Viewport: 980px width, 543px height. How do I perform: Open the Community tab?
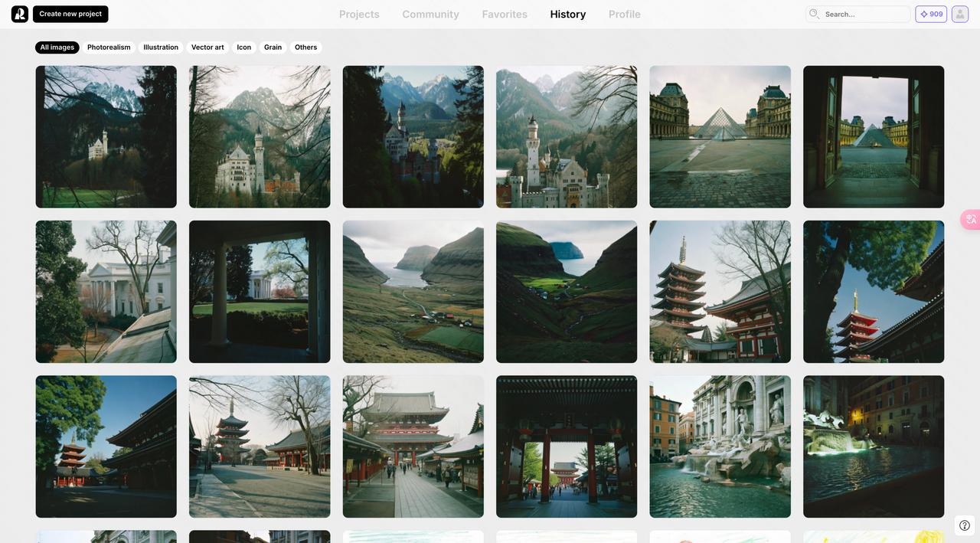[x=430, y=14]
